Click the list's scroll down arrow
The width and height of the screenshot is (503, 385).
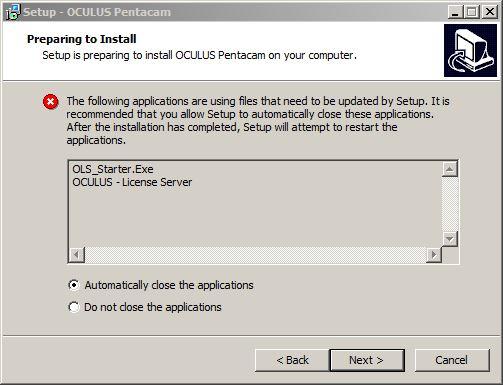pos(450,239)
